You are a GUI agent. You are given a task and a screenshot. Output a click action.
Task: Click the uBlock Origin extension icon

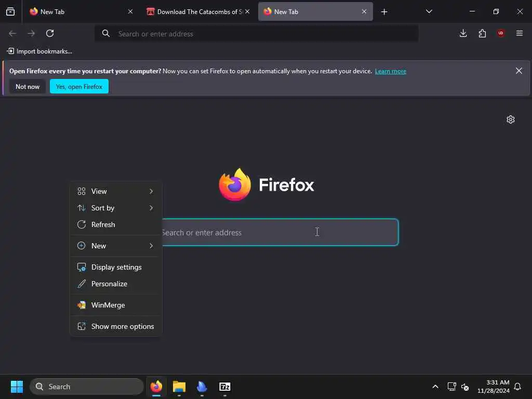point(501,33)
